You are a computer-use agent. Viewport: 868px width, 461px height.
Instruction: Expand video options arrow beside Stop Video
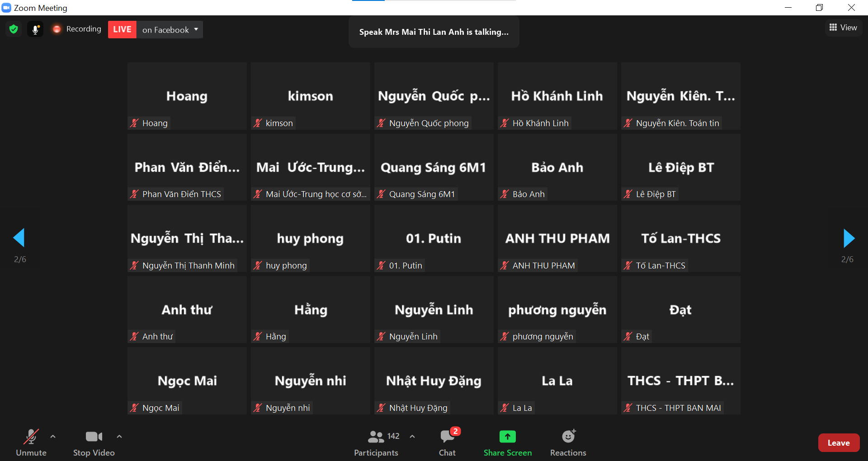coord(119,437)
